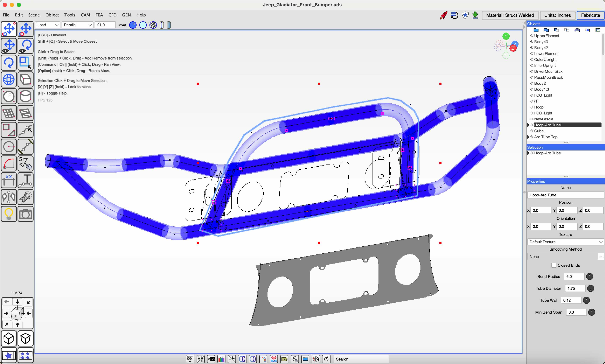Open the CAM menu

[85, 15]
